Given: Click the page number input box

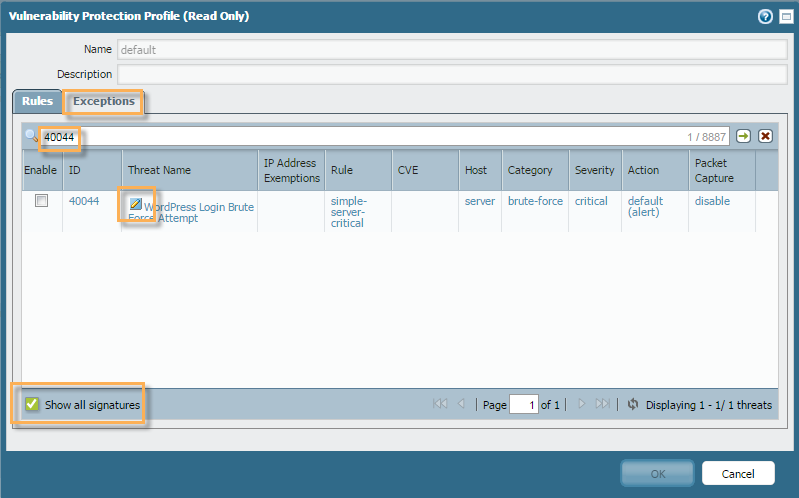Looking at the screenshot, I should coord(523,405).
